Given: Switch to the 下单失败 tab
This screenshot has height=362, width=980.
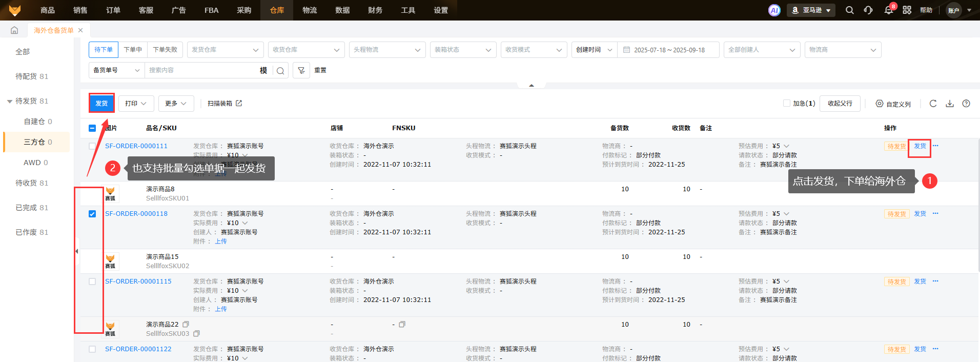Looking at the screenshot, I should click(x=165, y=50).
